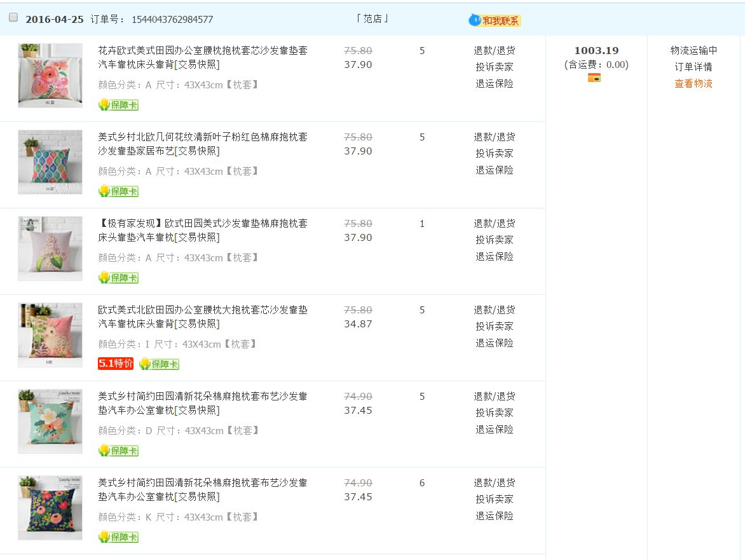Click 投诉卖家 for 34.87 priced item
The width and height of the screenshot is (745, 560).
point(495,326)
